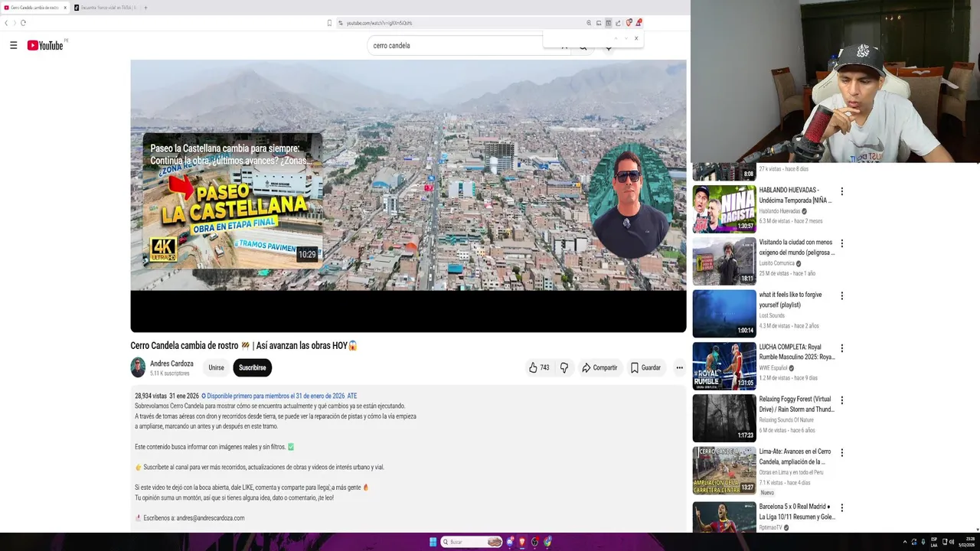Open LUCHA COMPLETA Royal Rumble thumbnail
Screen dimensions: 980x551
pos(724,366)
